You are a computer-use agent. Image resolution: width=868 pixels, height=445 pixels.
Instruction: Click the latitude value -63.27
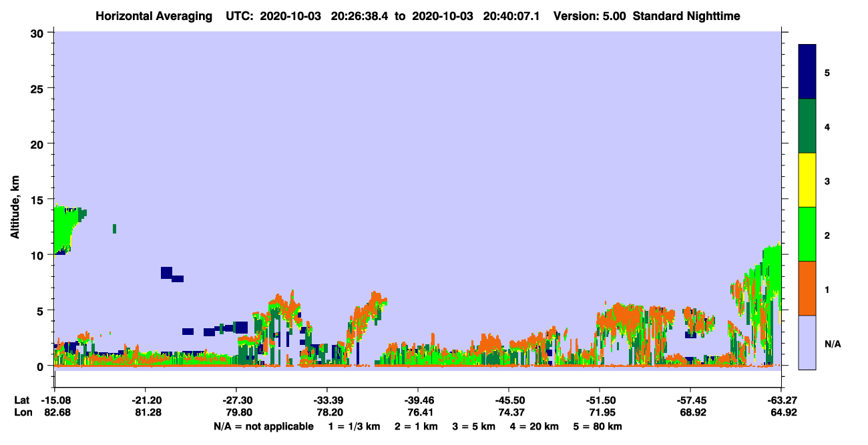781,400
